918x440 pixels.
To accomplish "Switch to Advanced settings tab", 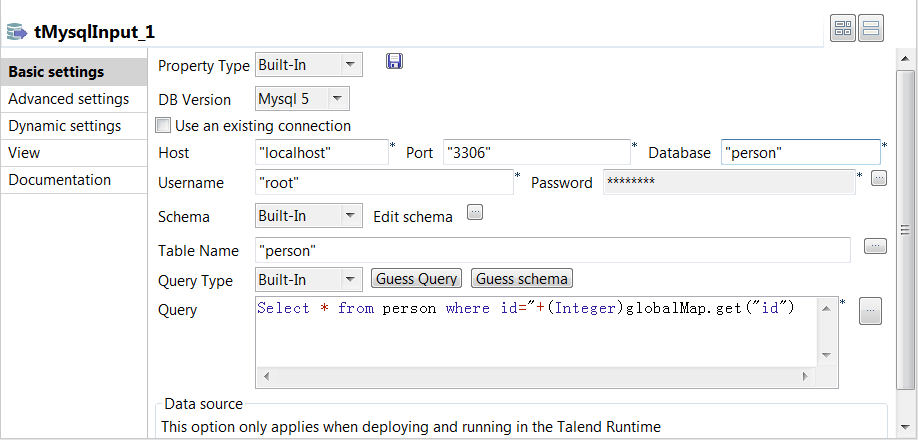I will (69, 99).
